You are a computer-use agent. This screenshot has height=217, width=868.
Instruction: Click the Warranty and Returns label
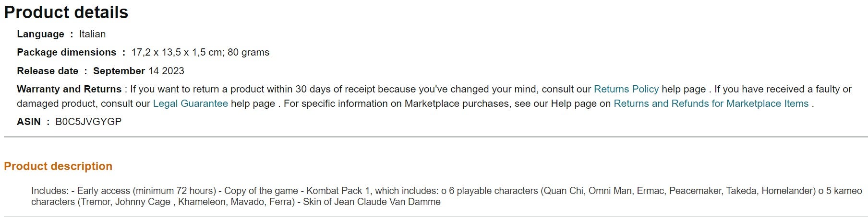pyautogui.click(x=69, y=89)
